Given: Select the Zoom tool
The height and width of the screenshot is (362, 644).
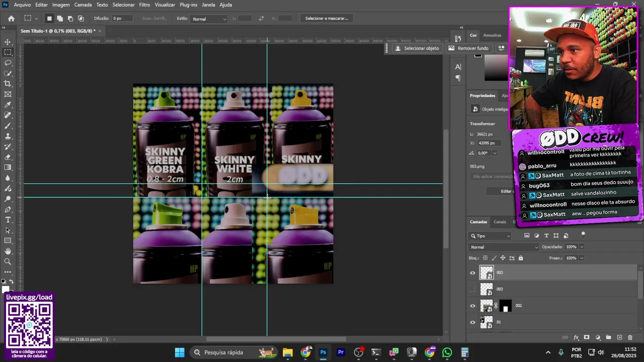Looking at the screenshot, I should 8,261.
